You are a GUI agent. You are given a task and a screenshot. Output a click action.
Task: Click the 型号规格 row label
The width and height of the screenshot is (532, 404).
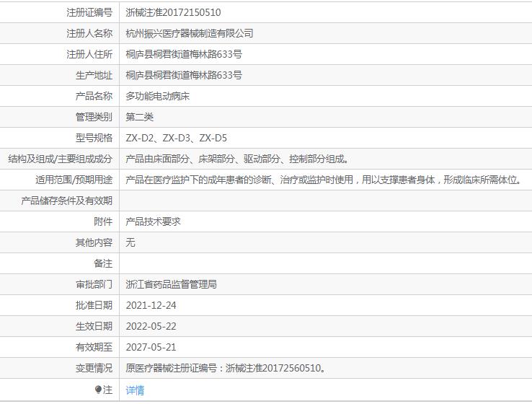(x=94, y=139)
